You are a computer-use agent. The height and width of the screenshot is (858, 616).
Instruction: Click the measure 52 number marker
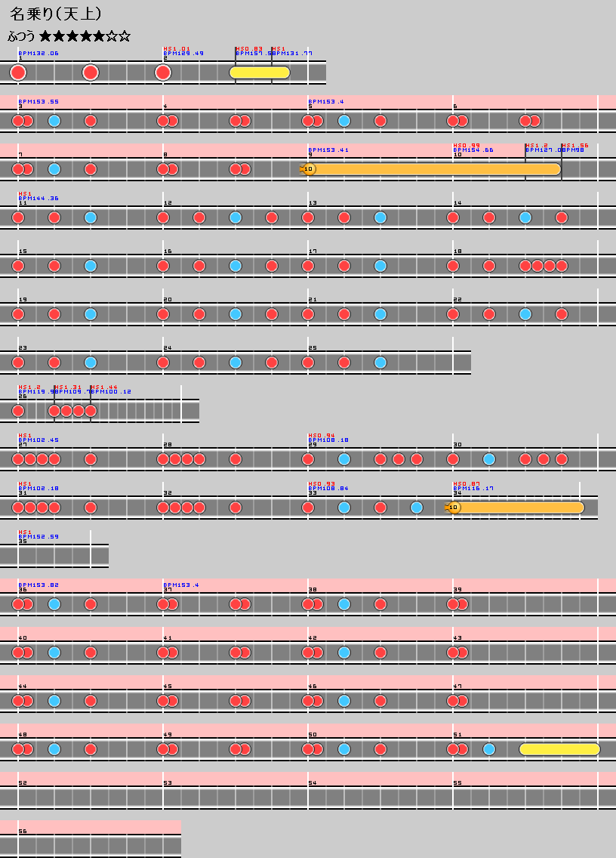pyautogui.click(x=23, y=783)
